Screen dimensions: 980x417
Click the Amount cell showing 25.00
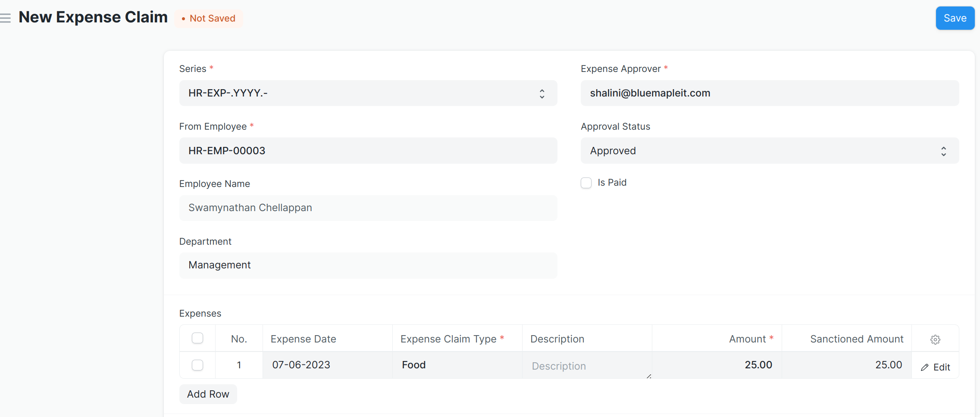(717, 365)
